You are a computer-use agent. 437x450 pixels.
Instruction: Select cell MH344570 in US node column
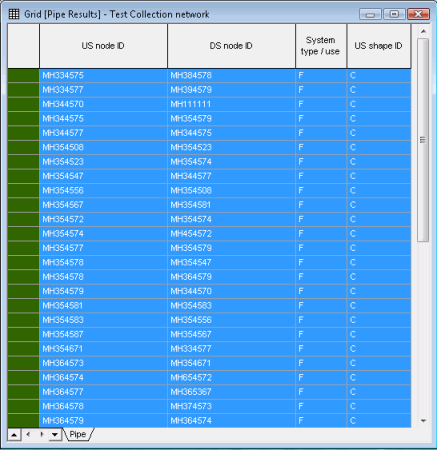click(103, 104)
